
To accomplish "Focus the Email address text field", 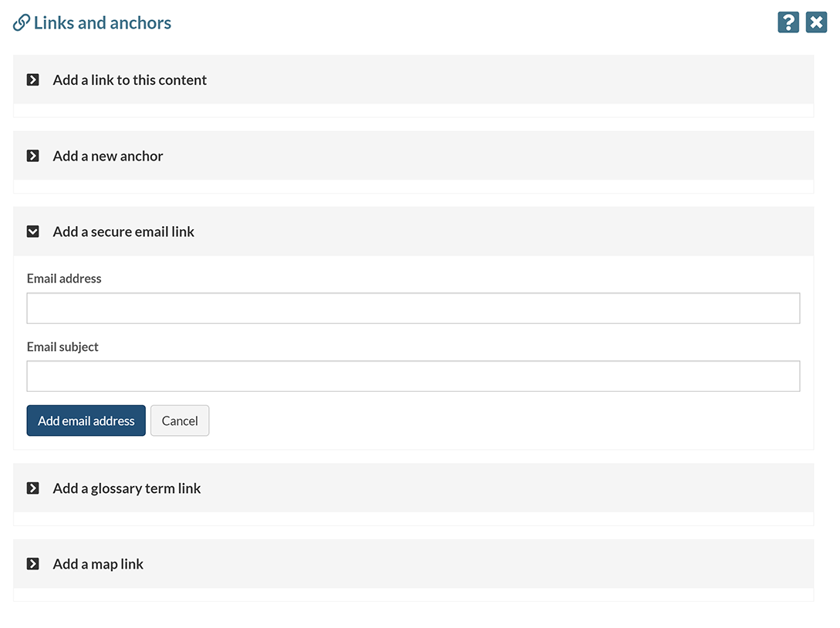I will (413, 308).
